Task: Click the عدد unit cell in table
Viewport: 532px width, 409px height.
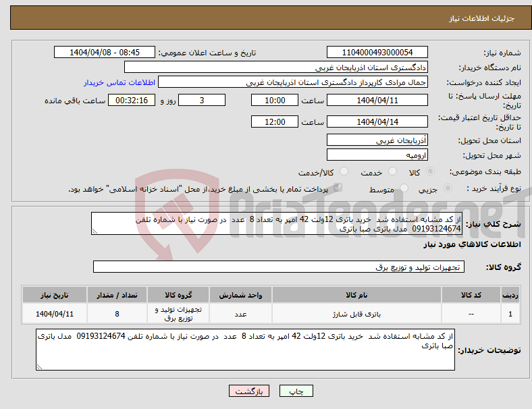Action: click(x=240, y=314)
